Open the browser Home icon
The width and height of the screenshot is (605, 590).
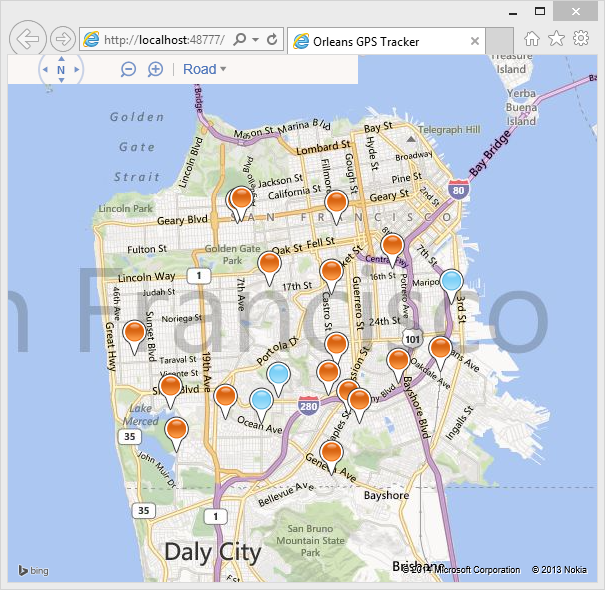532,39
